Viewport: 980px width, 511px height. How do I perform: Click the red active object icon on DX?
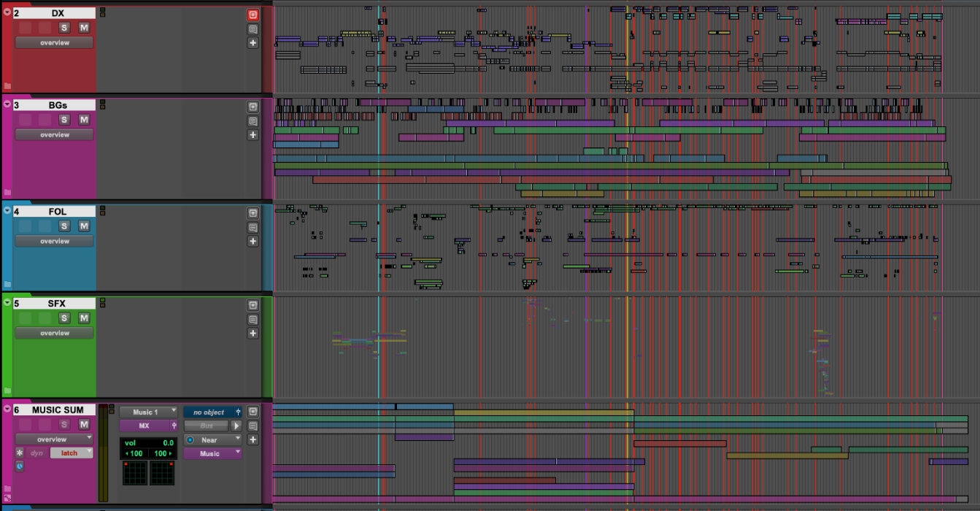tap(252, 15)
